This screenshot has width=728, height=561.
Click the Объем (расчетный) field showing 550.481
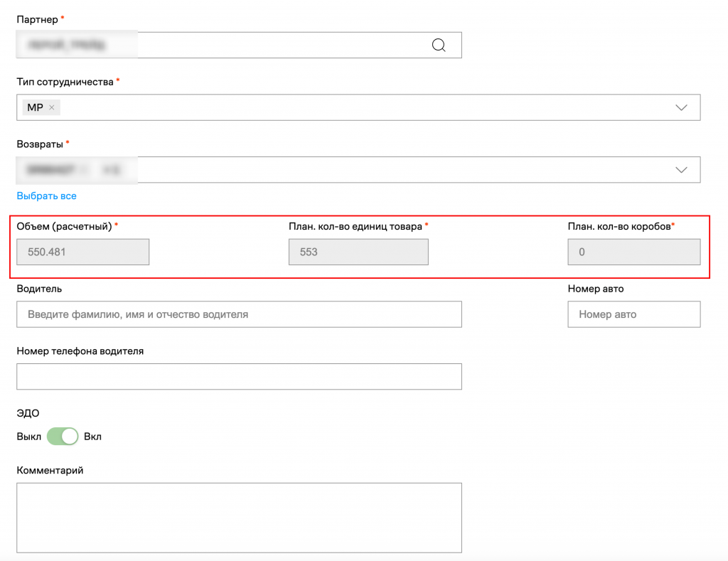pos(82,252)
